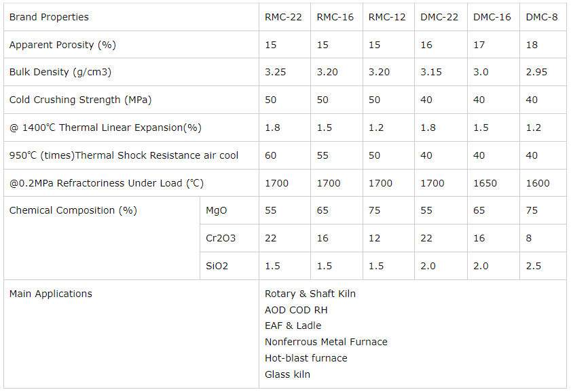
Task: Click the Refractoriness Under Load label
Action: point(107,183)
